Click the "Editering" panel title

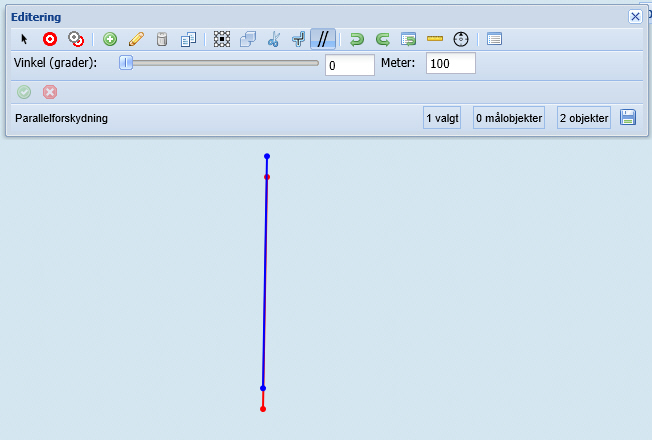point(36,17)
